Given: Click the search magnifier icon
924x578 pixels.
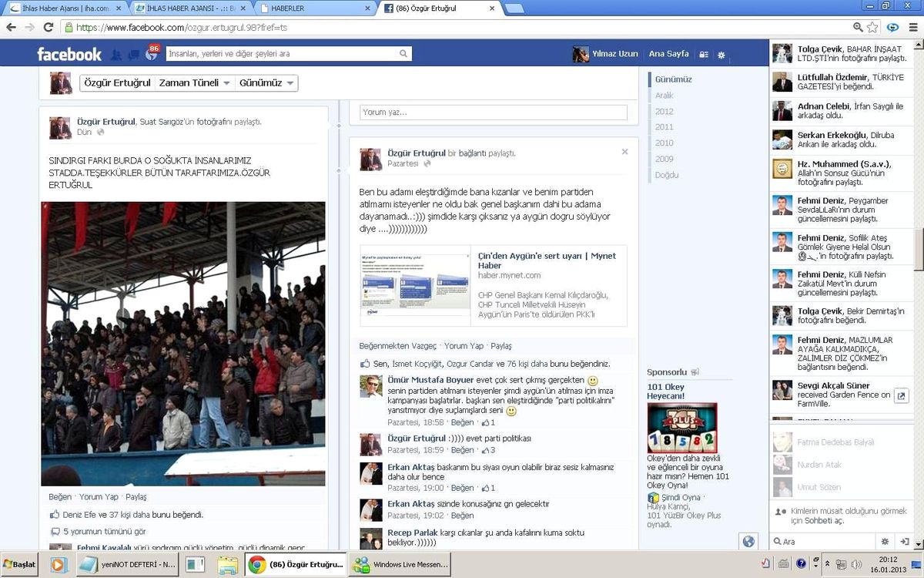Looking at the screenshot, I should point(403,54).
